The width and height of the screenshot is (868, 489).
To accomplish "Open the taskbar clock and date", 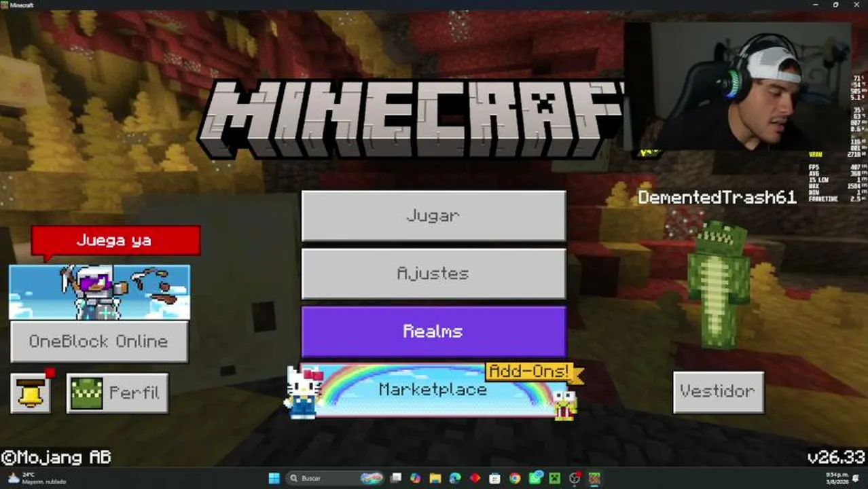I will 837,478.
